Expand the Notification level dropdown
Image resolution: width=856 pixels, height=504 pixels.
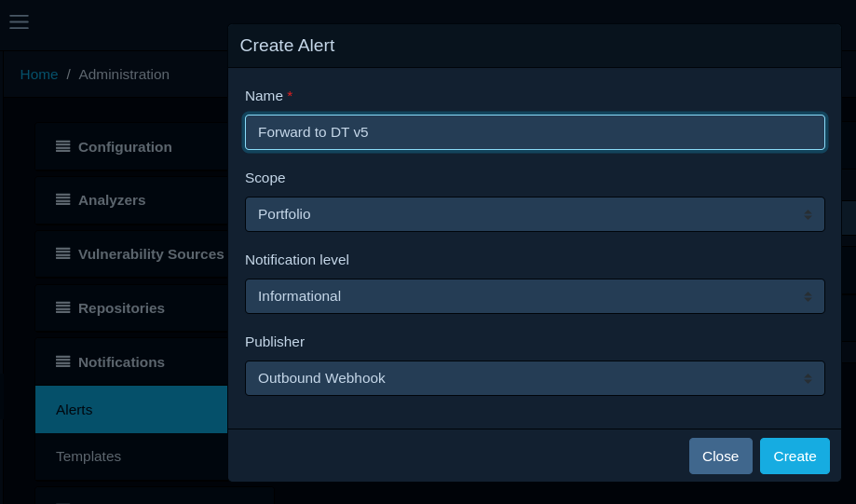point(535,296)
